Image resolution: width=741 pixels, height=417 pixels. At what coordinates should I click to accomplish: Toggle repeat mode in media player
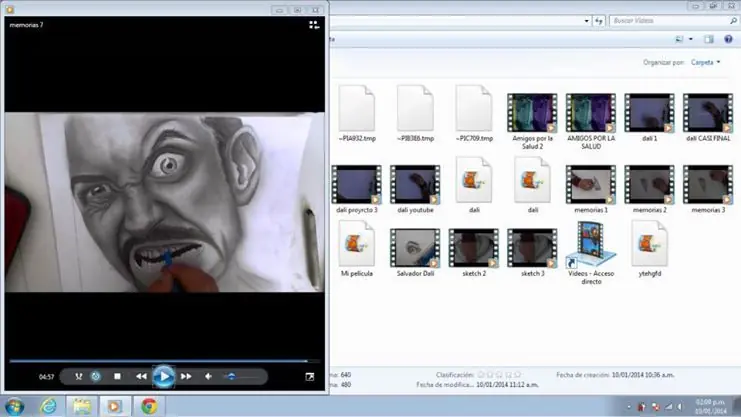pos(95,376)
